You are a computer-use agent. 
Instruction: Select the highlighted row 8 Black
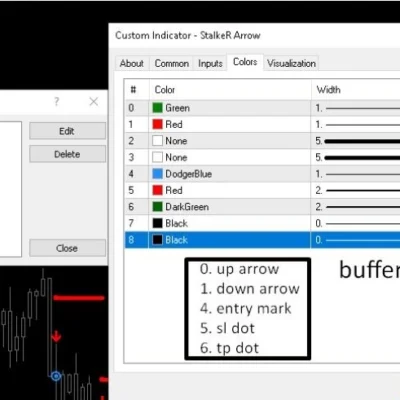(x=262, y=240)
